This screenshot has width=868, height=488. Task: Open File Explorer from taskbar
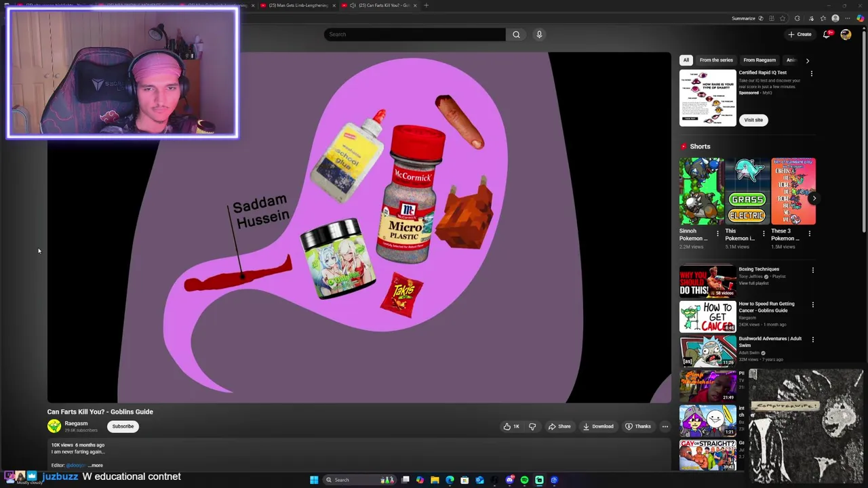[x=435, y=480]
